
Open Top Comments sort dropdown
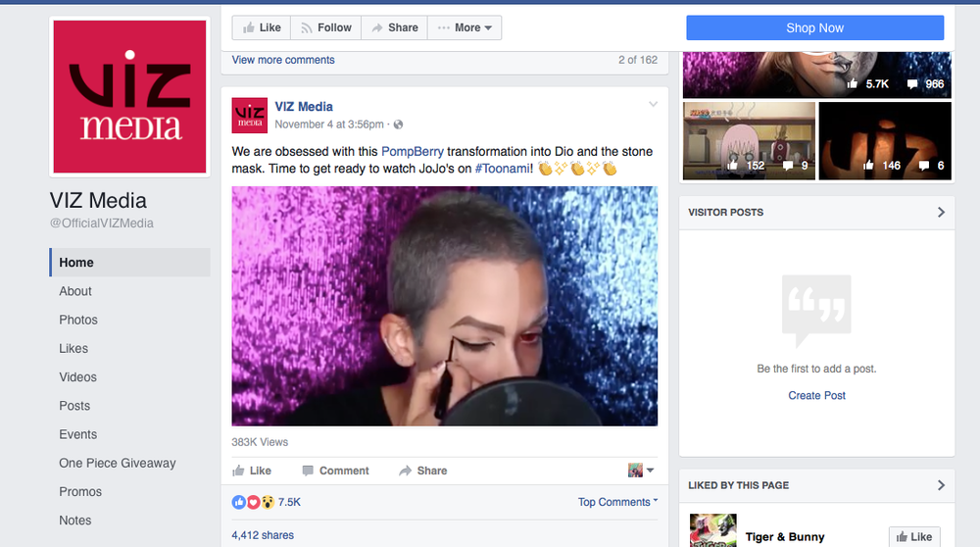(x=617, y=502)
